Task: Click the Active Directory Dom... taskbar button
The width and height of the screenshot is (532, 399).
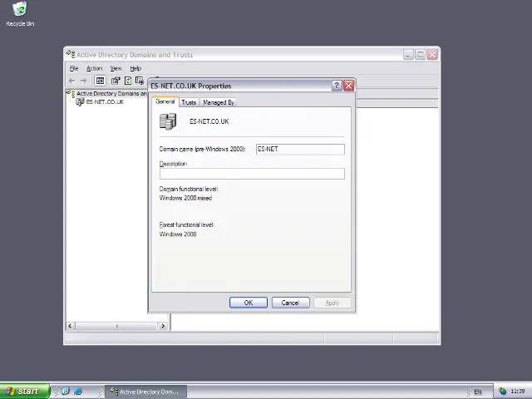Action: coord(145,392)
